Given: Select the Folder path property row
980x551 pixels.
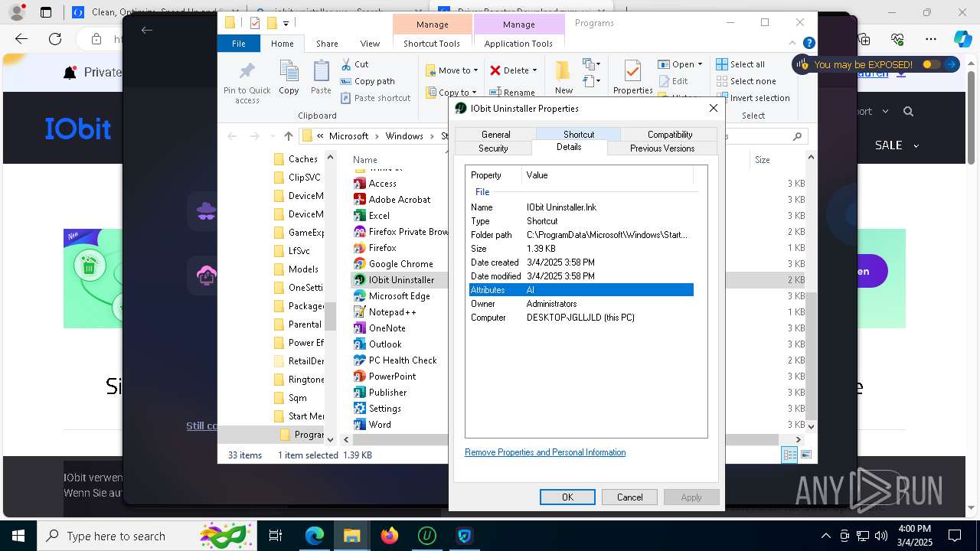Looking at the screenshot, I should (581, 235).
